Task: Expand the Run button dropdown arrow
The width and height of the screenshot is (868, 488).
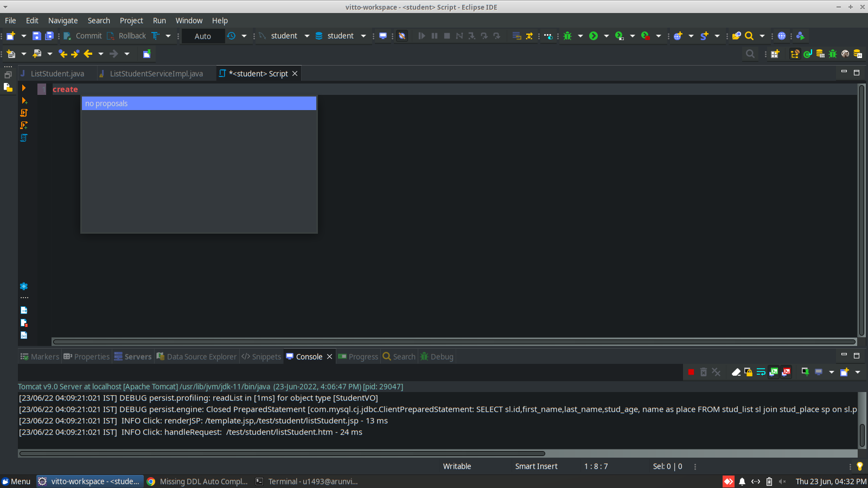Action: point(606,36)
